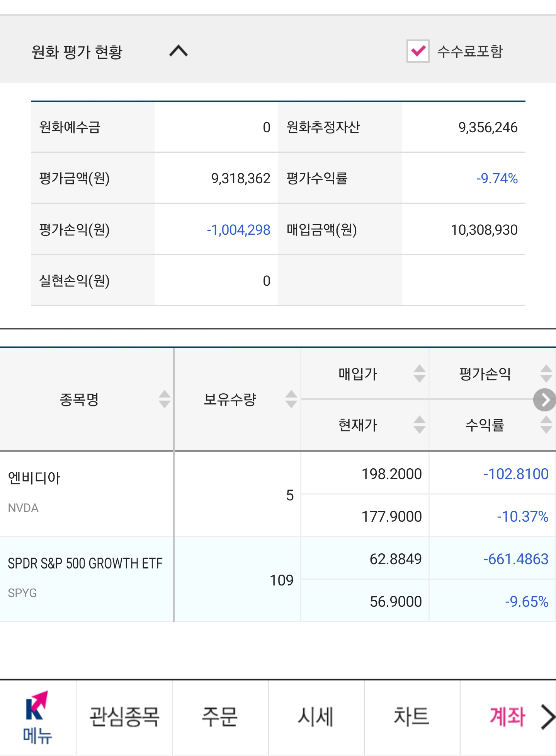The image size is (556, 756).
Task: Click the NVDA ticker symbol
Action: click(x=23, y=508)
